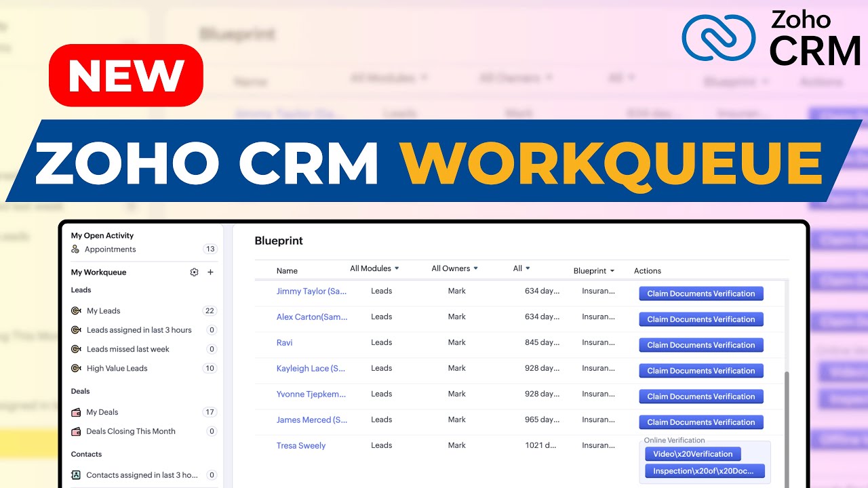868x488 pixels.
Task: Open the James Merced lead record
Action: (x=312, y=420)
